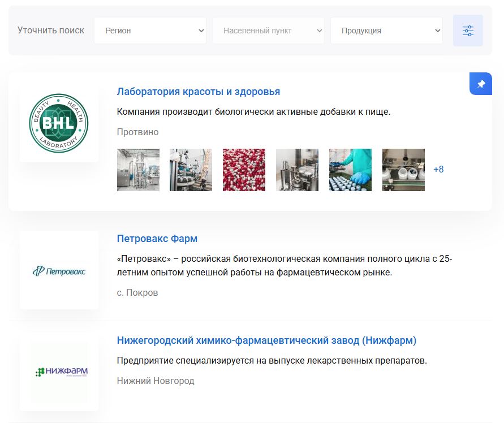Click the Нижний Новгород location label
The width and height of the screenshot is (504, 423).
tap(155, 381)
